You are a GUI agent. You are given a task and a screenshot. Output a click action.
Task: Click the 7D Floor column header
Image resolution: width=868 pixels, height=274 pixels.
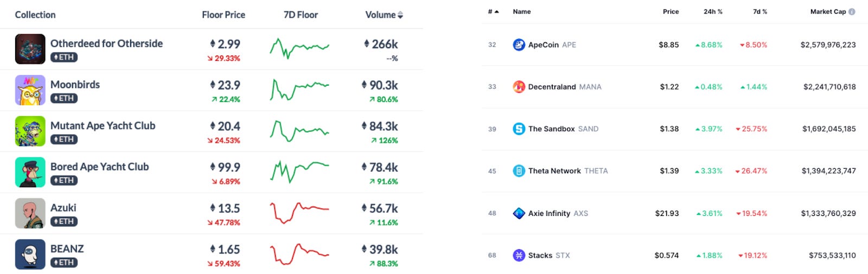pos(301,15)
